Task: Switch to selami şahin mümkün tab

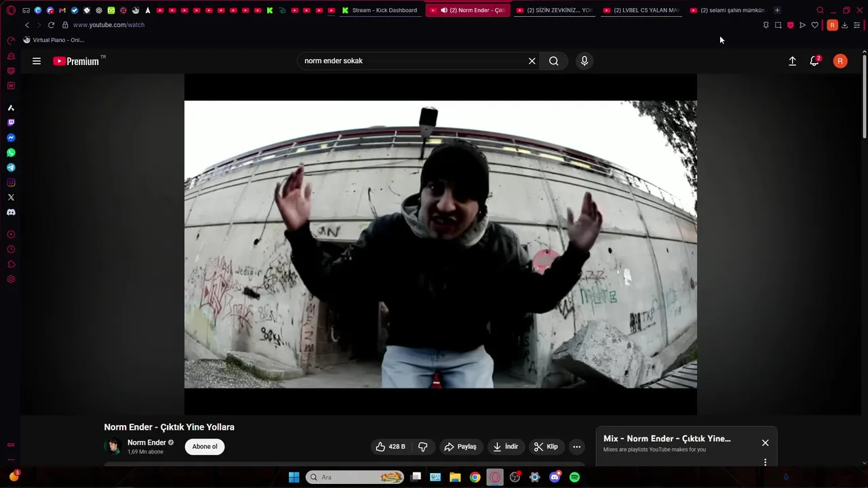Action: tap(728, 10)
